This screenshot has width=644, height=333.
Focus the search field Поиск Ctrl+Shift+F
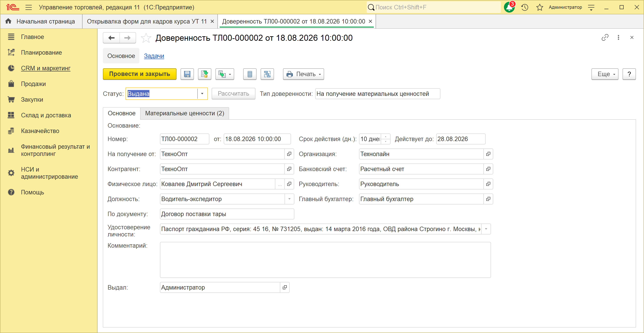pyautogui.click(x=434, y=7)
